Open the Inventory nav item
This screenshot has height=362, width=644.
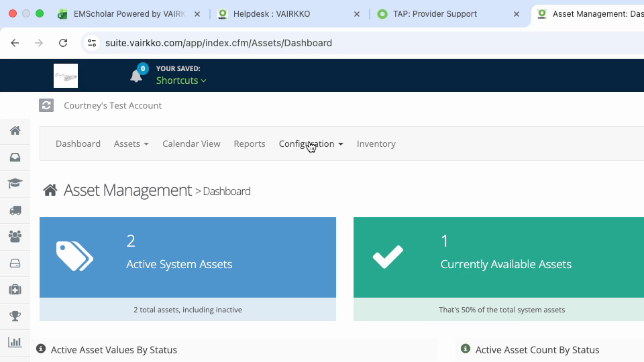[x=376, y=143]
